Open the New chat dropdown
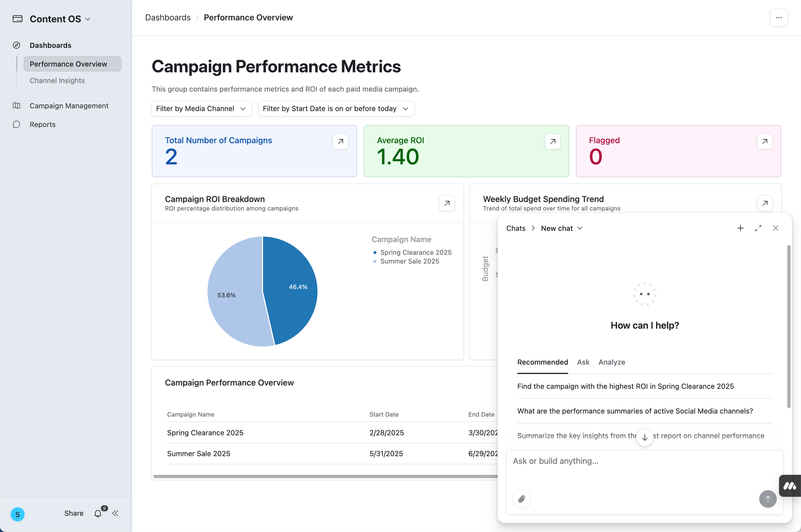801x532 pixels. [x=562, y=228]
